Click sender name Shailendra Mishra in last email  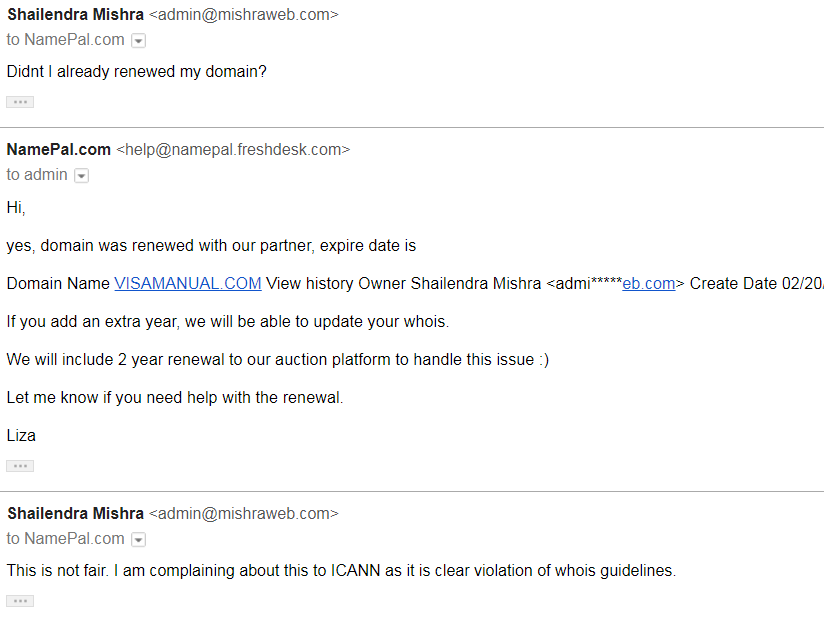tap(76, 513)
